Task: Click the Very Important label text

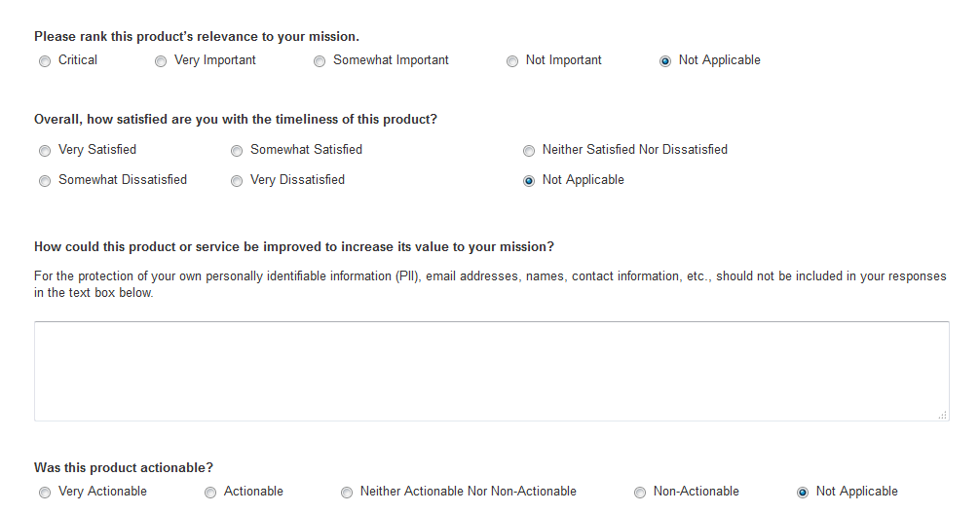Action: coord(215,60)
